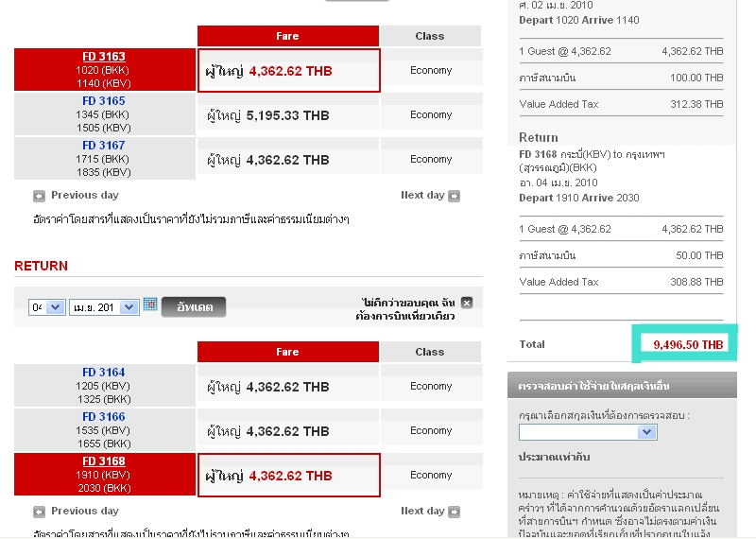
Task: Select the FD 3168 fare cell
Action: coord(289,476)
